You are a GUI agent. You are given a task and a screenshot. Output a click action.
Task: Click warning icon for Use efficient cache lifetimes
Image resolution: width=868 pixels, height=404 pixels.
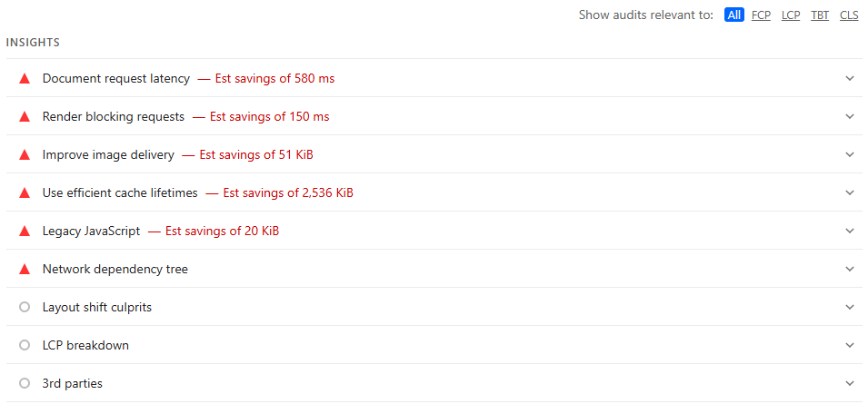[x=25, y=193]
